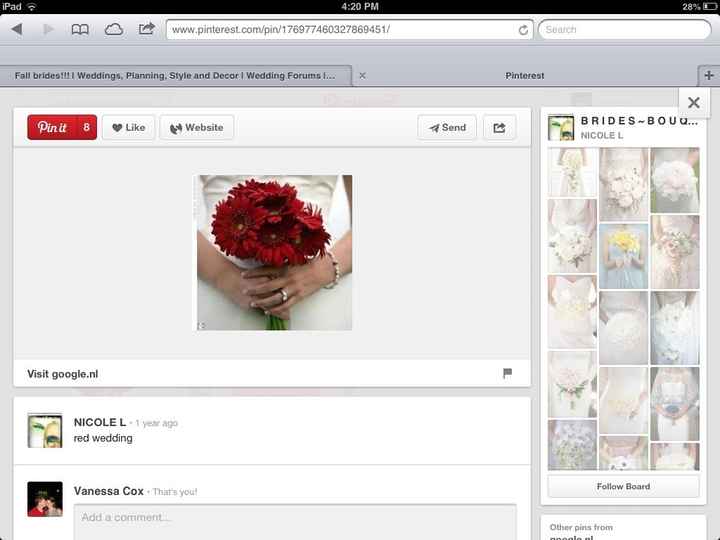Click the Follow Board button
Viewport: 720px width, 540px height.
(623, 486)
